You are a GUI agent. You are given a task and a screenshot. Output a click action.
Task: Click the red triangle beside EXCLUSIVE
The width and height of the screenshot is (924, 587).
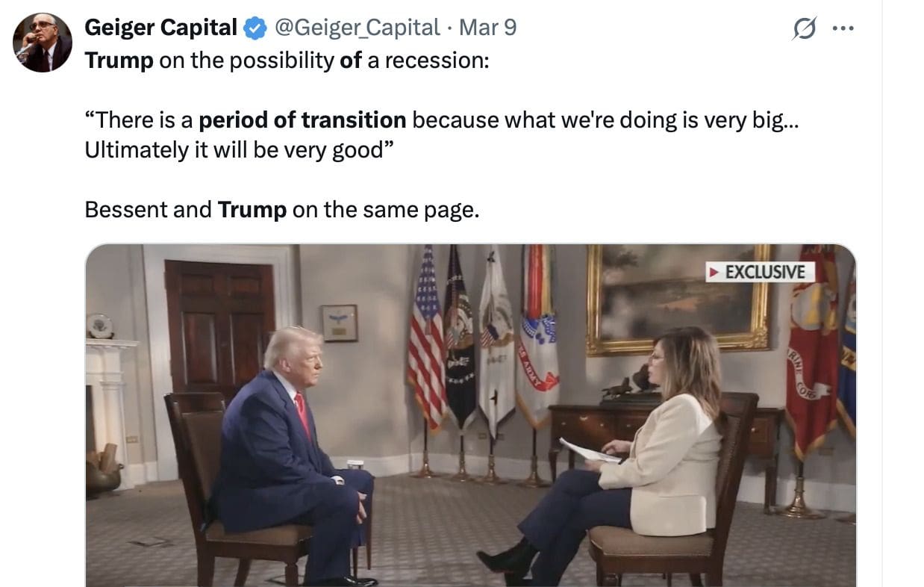(x=714, y=272)
